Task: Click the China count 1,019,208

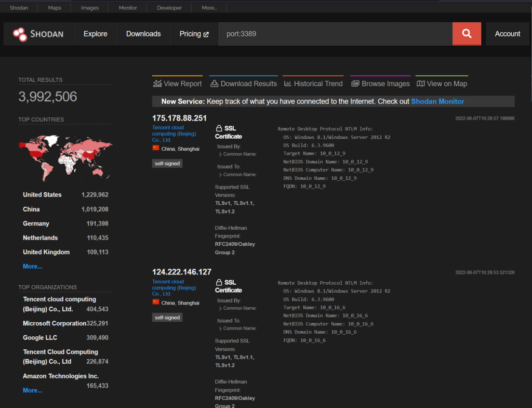Action: tap(95, 209)
